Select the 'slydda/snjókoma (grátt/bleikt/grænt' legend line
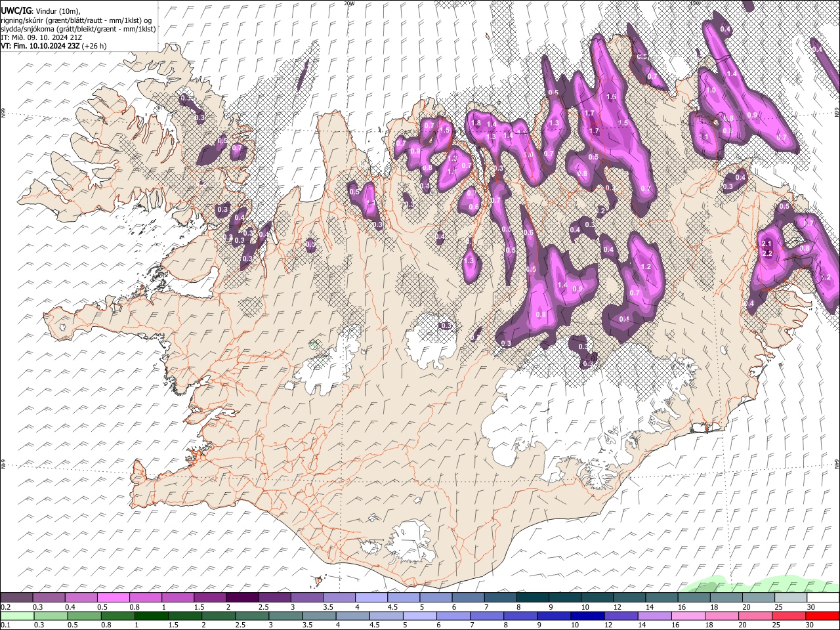Viewport: 840px width, 630px height. tap(78, 29)
